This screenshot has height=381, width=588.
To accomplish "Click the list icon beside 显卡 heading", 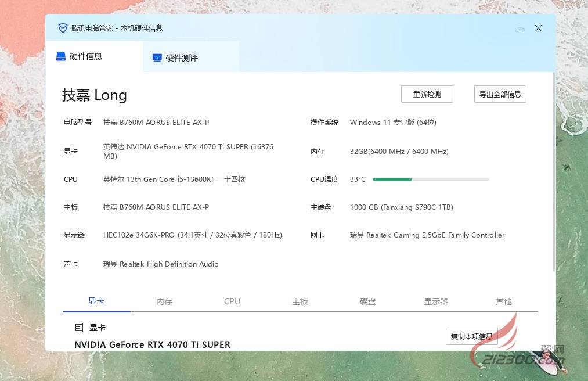I will [79, 328].
